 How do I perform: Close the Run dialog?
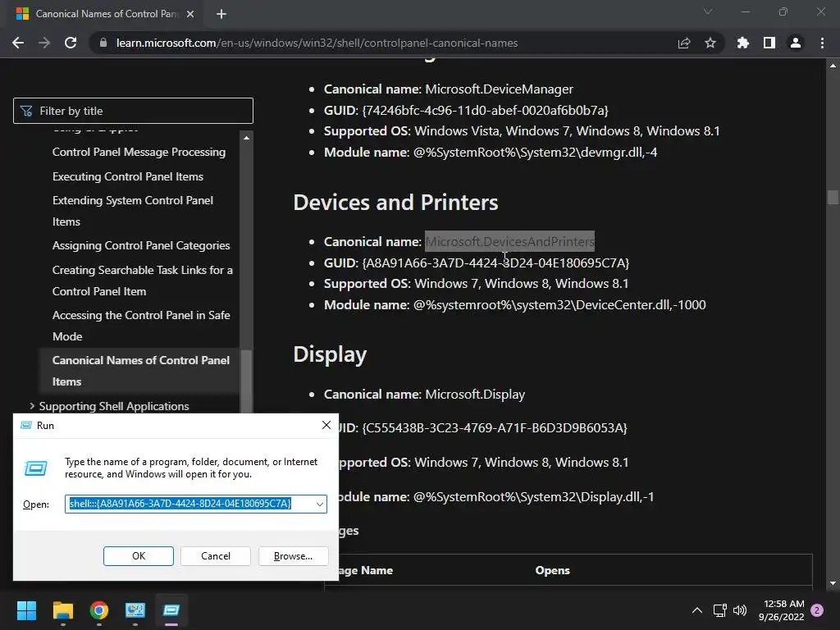click(x=326, y=425)
